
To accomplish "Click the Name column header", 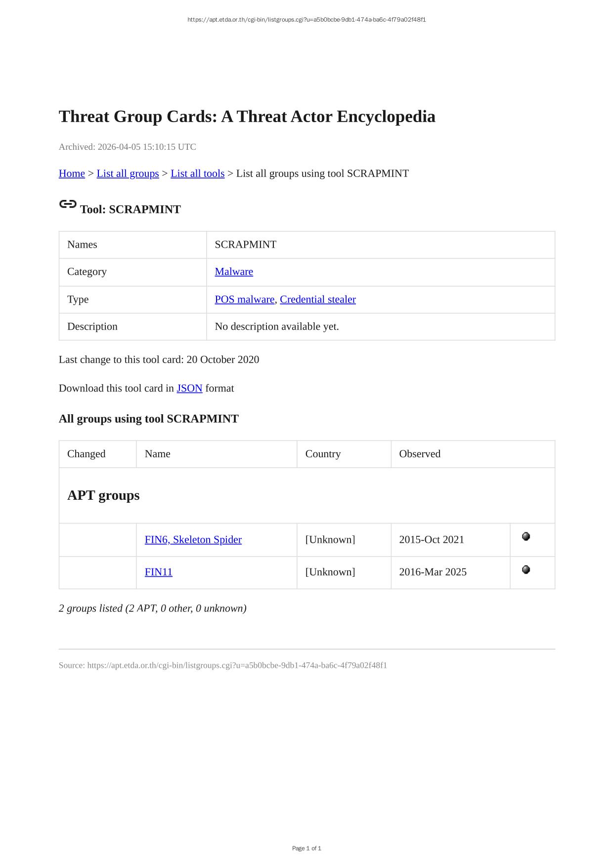I will (157, 454).
